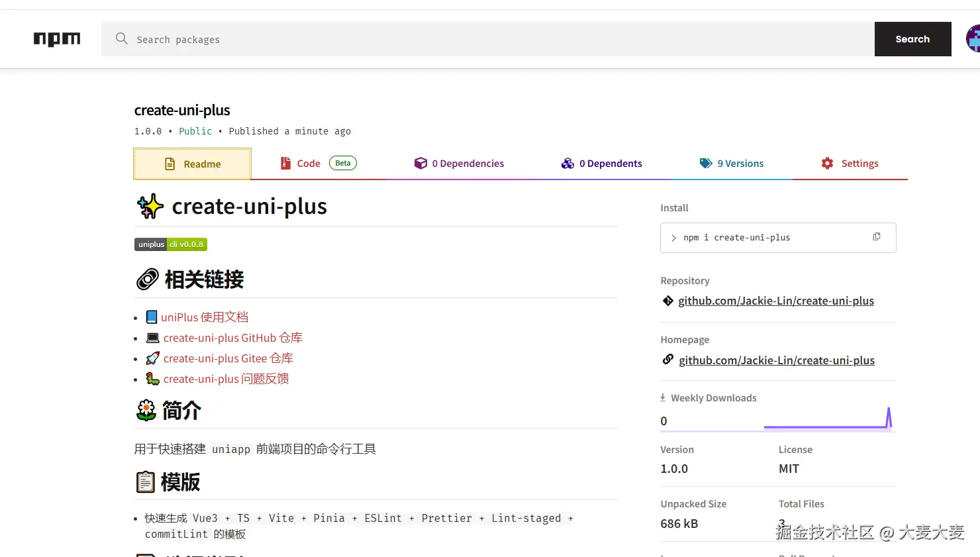
Task: View the 9 Versions tab
Action: point(732,164)
